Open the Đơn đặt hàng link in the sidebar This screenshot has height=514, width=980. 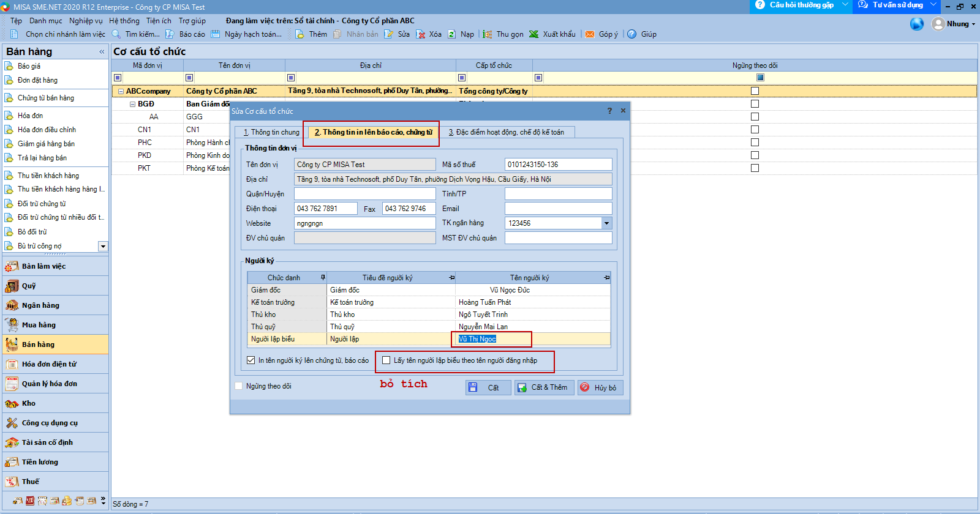coord(37,80)
